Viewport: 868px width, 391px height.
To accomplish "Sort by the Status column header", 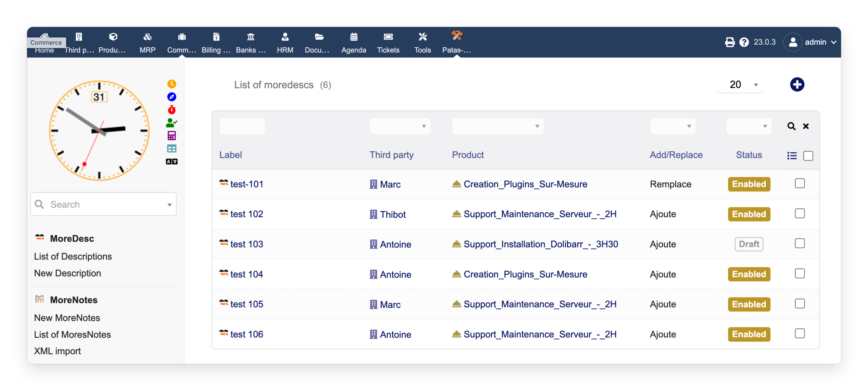I will (x=749, y=155).
